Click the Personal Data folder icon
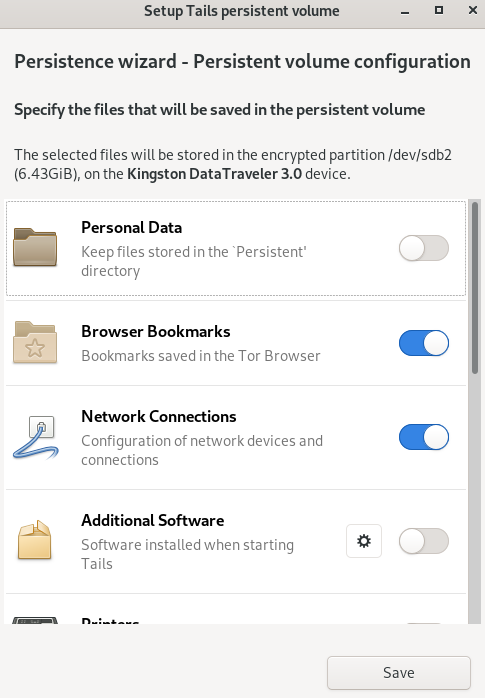 (35, 247)
